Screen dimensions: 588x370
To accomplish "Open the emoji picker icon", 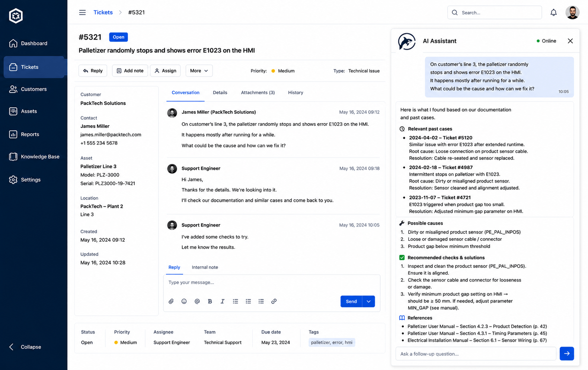I will 184,301.
